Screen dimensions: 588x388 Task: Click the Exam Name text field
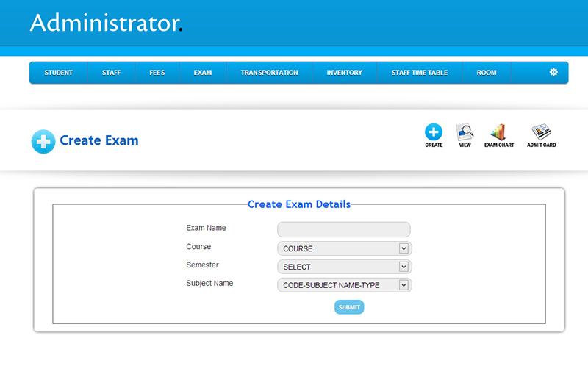(343, 229)
